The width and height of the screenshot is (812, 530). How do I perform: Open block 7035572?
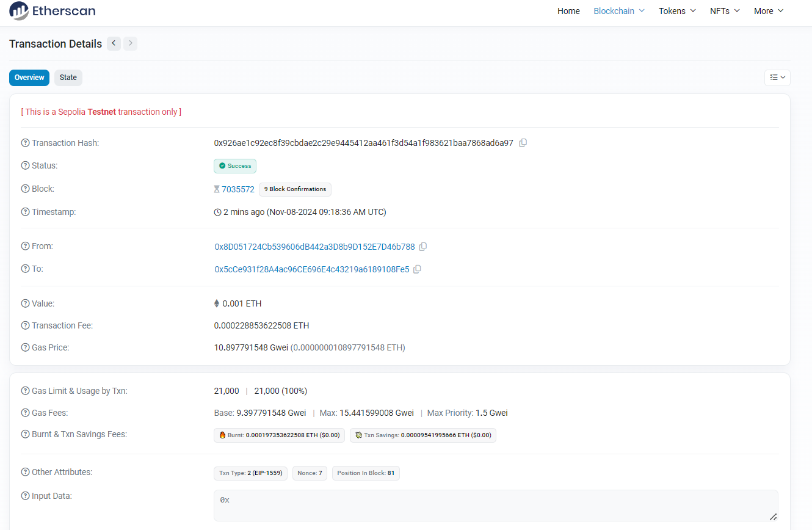(238, 189)
